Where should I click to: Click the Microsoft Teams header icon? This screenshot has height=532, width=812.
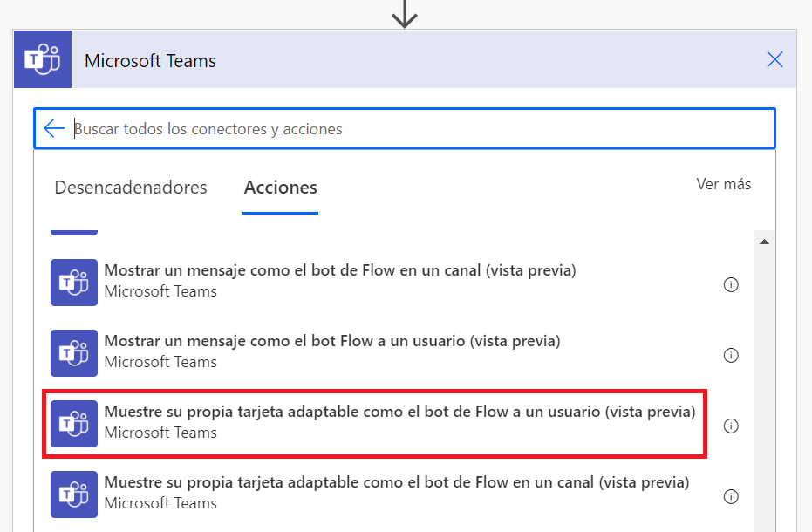(41, 59)
